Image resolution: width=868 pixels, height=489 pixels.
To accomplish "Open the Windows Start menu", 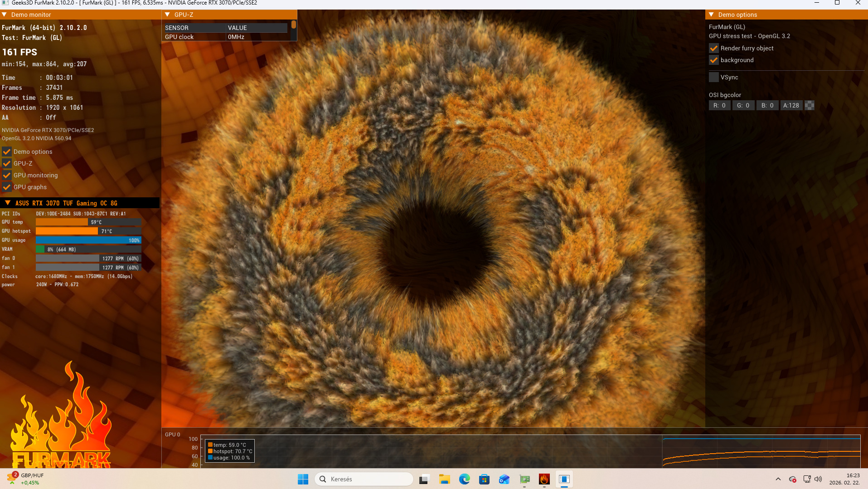I will pos(303,479).
